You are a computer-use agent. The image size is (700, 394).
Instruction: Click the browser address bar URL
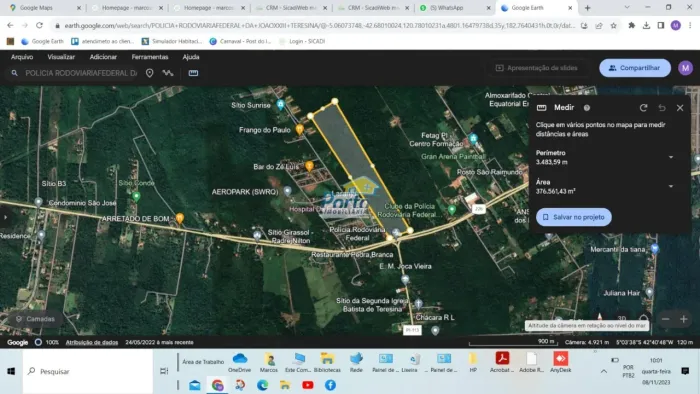pyautogui.click(x=319, y=25)
